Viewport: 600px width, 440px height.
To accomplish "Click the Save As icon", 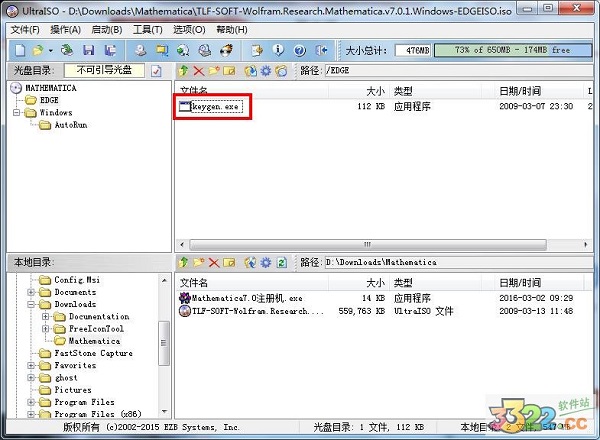I will click(x=111, y=50).
